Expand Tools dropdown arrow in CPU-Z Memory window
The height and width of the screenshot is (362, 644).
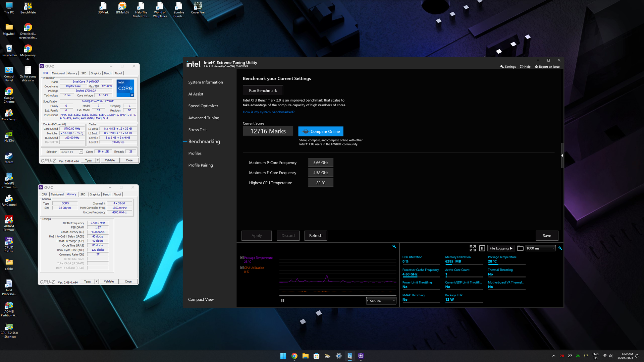coord(97,282)
